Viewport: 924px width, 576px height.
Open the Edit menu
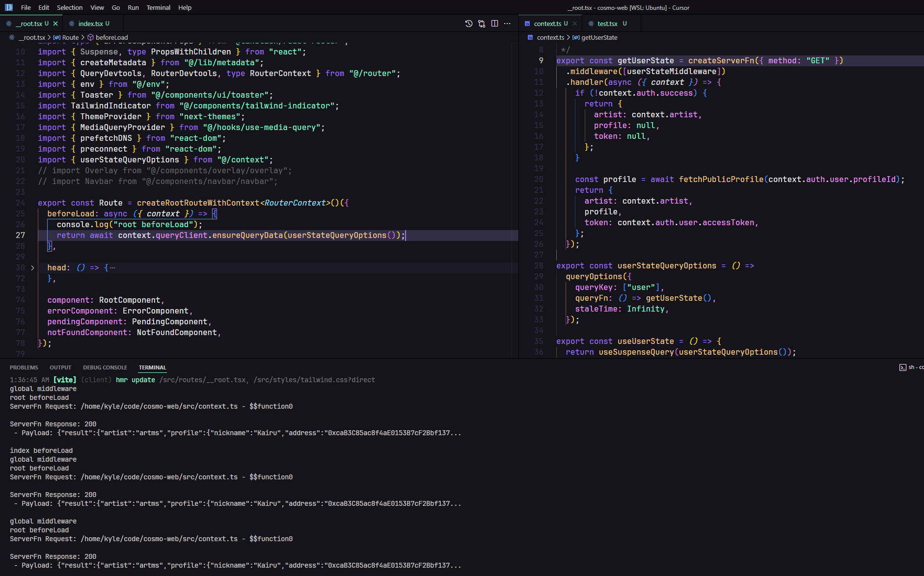tap(44, 7)
